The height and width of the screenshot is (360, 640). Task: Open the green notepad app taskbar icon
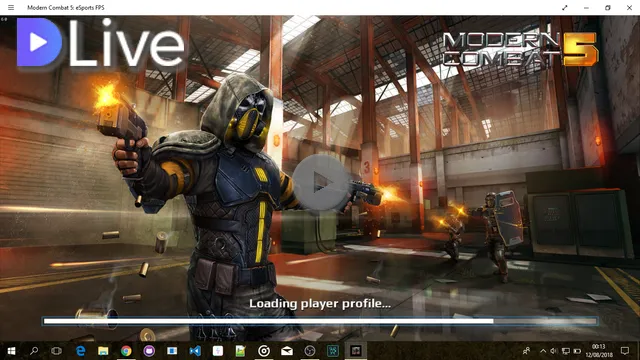[x=241, y=351]
